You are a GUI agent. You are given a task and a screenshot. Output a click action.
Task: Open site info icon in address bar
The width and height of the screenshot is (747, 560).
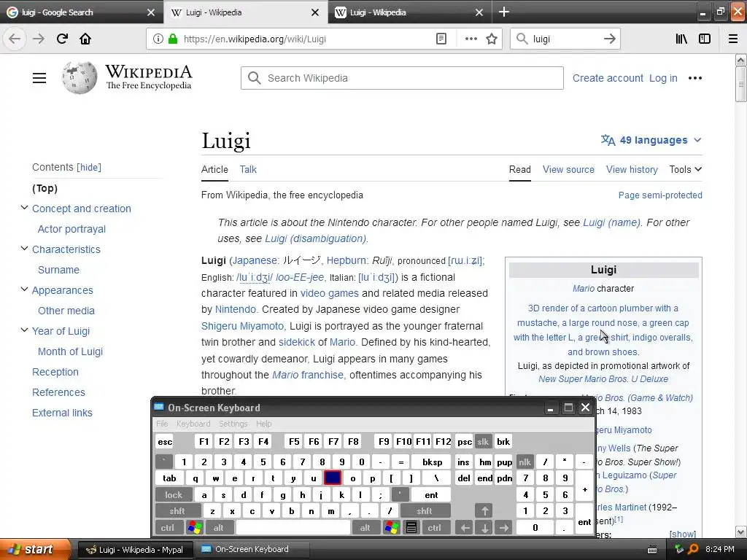point(158,39)
